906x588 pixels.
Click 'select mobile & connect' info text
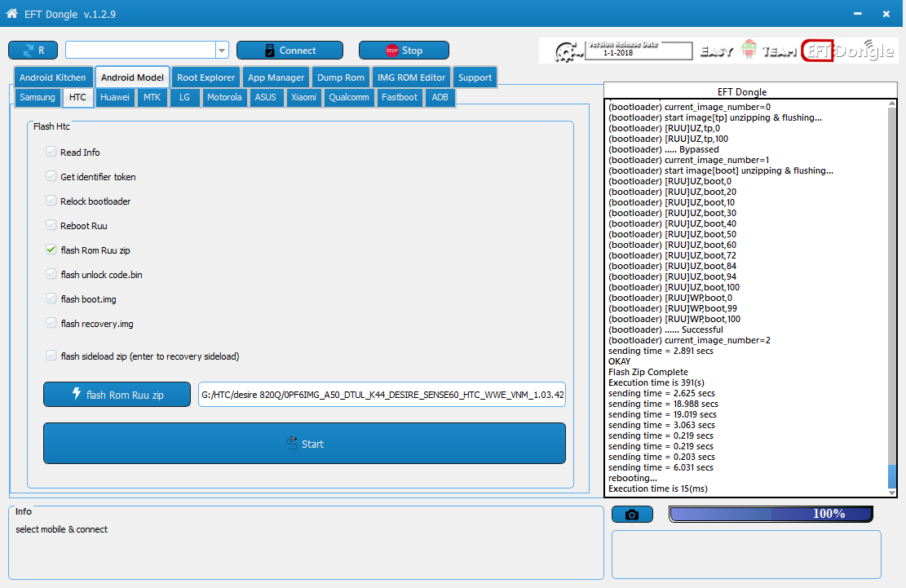[x=61, y=529]
